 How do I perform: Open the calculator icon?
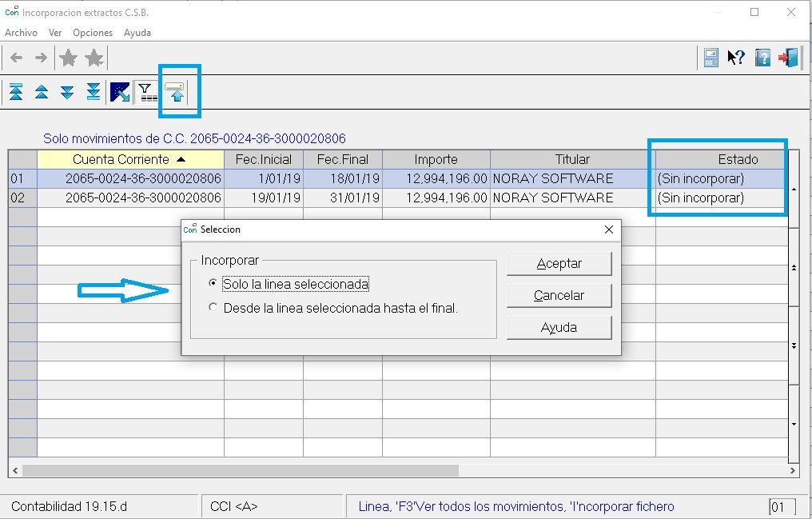click(711, 58)
